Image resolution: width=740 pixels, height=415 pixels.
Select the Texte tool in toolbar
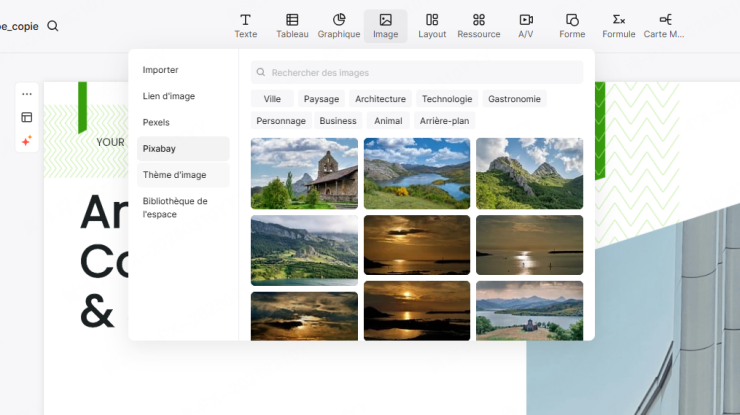point(245,25)
